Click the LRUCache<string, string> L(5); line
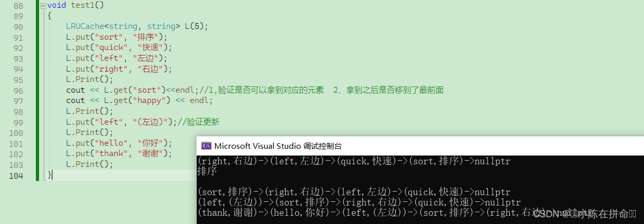 (x=136, y=27)
